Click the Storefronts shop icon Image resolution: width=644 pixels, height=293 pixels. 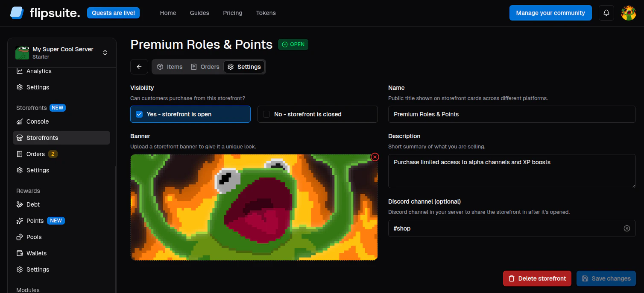click(19, 138)
